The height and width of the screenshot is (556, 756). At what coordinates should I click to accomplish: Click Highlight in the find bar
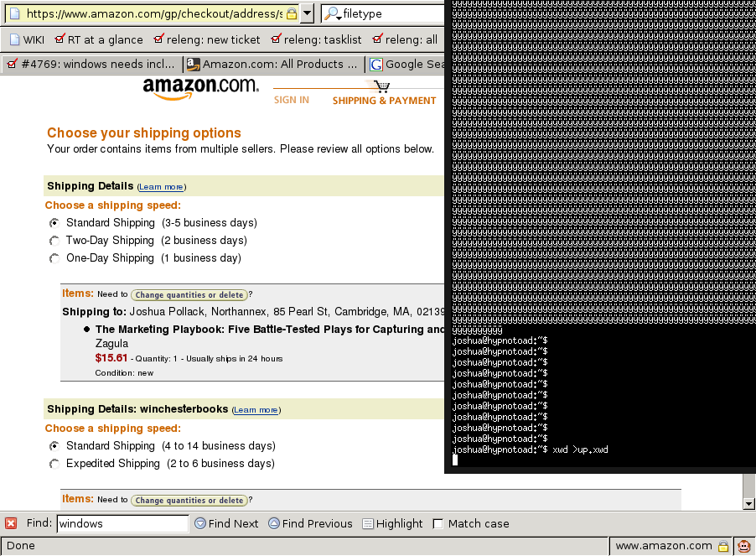392,523
